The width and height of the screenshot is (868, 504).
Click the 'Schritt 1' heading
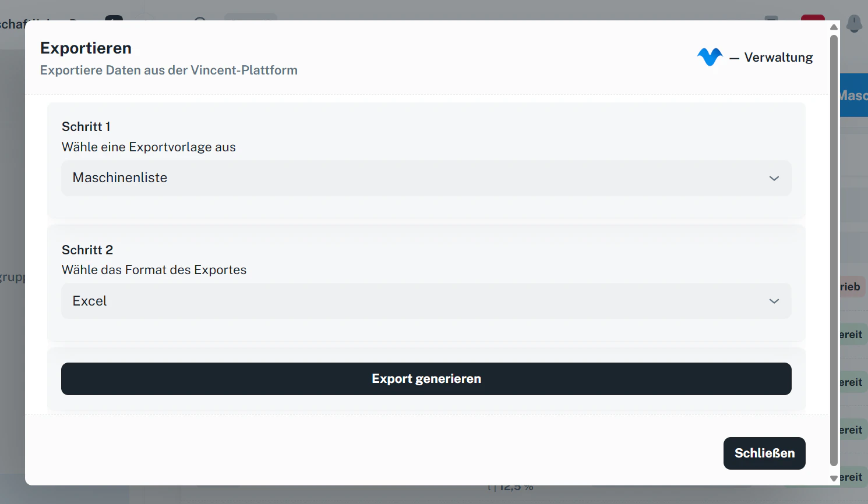[86, 127]
